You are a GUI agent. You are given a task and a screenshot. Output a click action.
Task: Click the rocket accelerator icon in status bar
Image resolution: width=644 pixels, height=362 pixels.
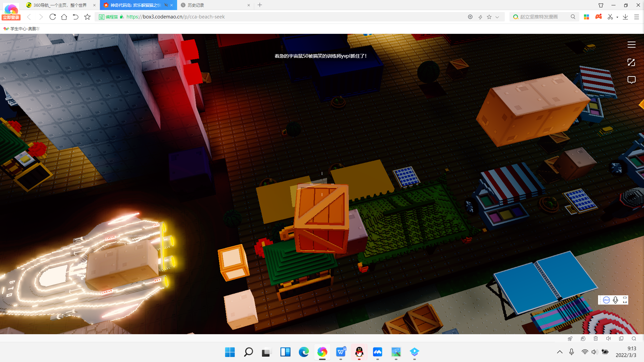(570, 339)
